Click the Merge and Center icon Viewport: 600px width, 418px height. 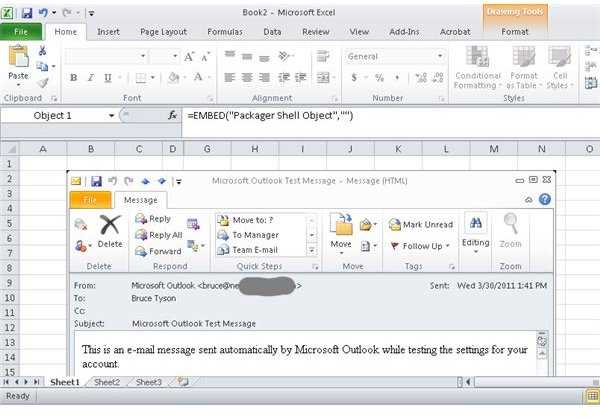pos(323,78)
